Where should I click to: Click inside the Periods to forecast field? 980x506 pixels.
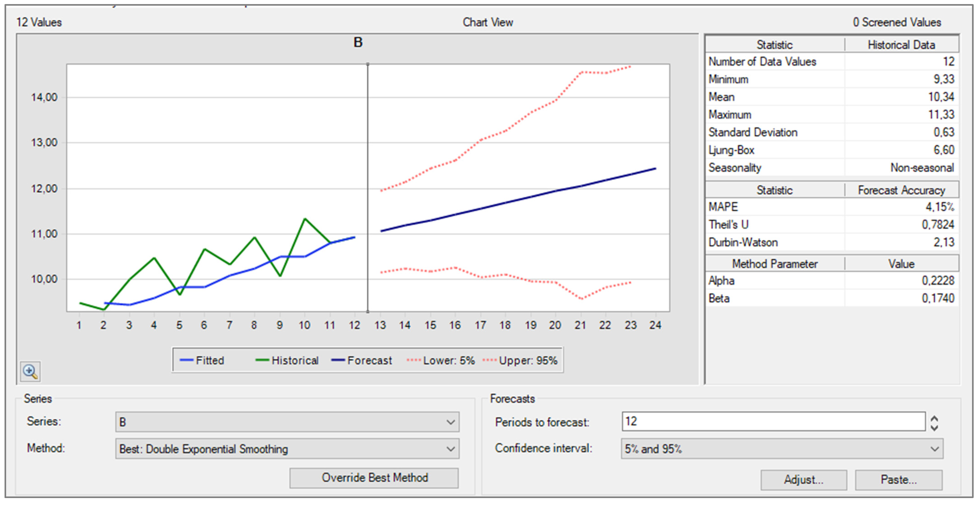[772, 422]
